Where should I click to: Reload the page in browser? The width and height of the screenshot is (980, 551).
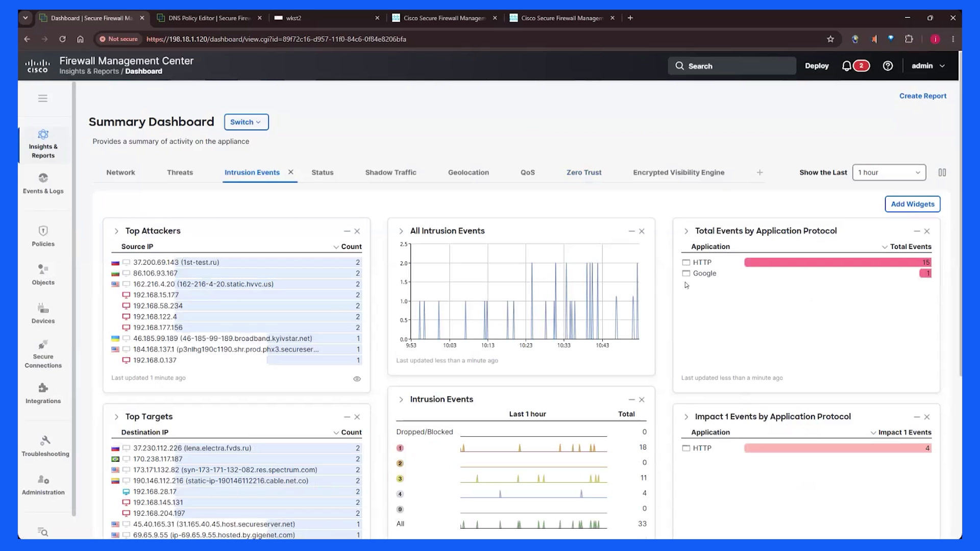[62, 39]
